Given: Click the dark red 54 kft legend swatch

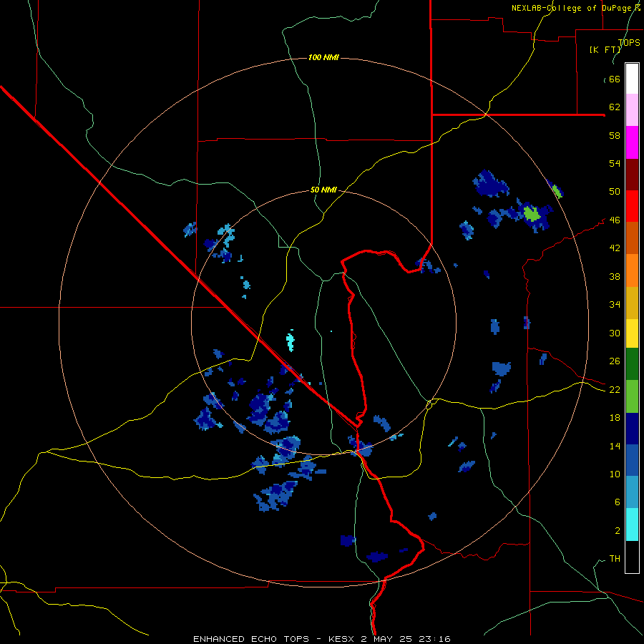Looking at the screenshot, I should point(632,175).
